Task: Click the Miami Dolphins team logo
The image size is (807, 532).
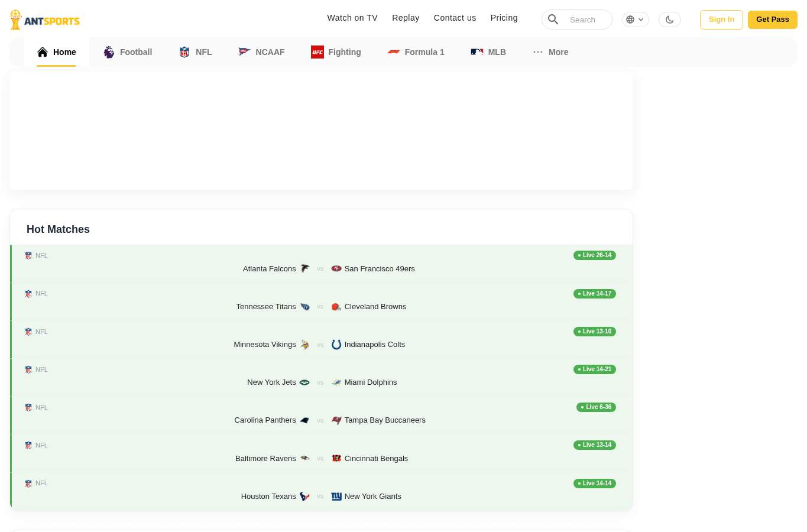Action: coord(336,382)
